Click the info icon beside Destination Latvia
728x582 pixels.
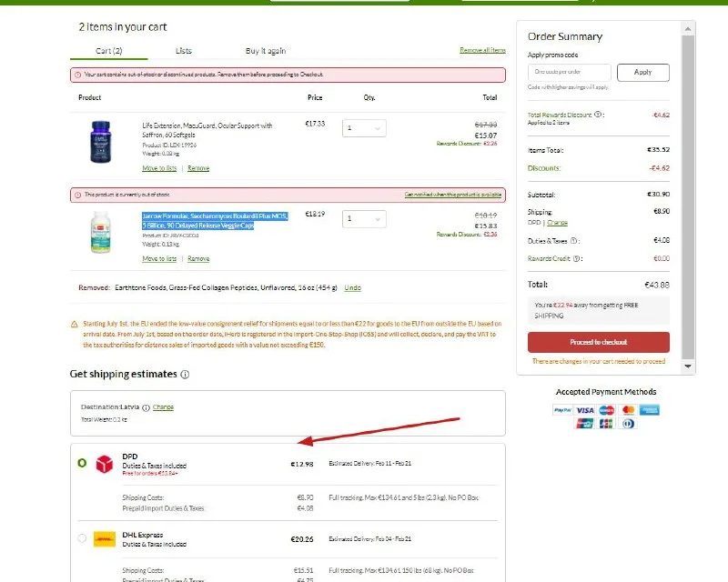point(146,407)
